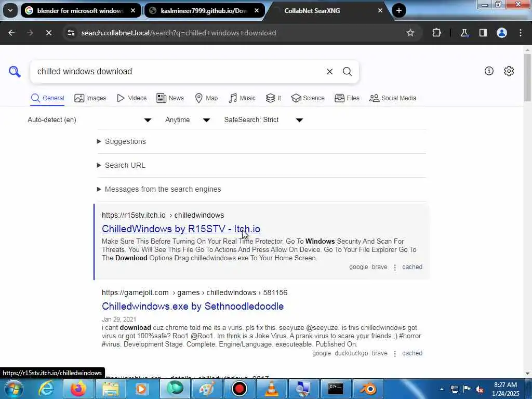Open cached link for itch.io result
This screenshot has width=532, height=399.
[x=412, y=267]
